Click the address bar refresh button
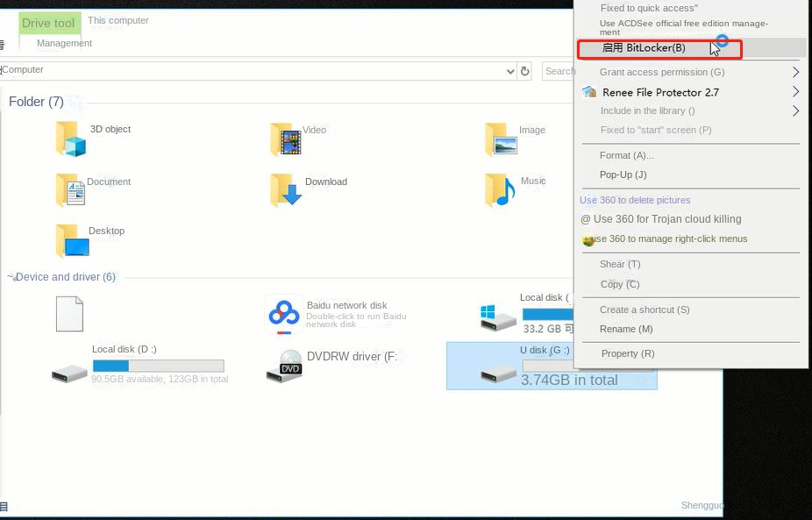Screen dimensions: 812x520 coord(526,71)
